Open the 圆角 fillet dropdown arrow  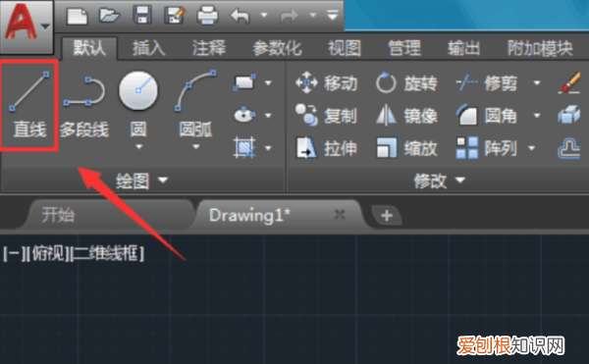(x=537, y=115)
